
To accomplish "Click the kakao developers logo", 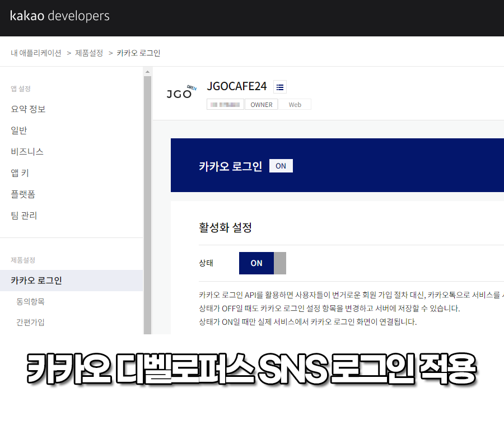I will point(60,16).
